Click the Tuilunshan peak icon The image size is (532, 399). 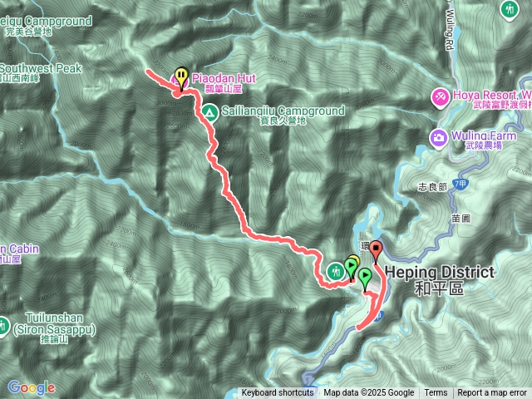3,327
